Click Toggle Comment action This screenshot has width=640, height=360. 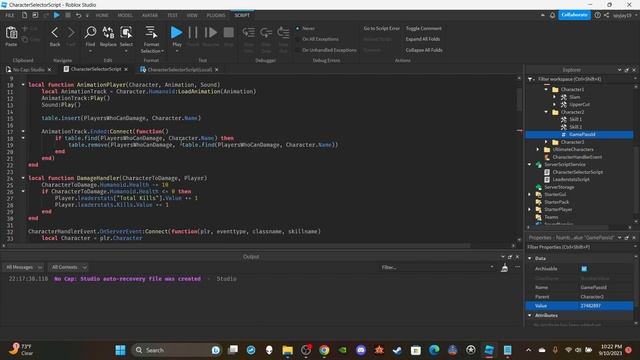tap(423, 29)
